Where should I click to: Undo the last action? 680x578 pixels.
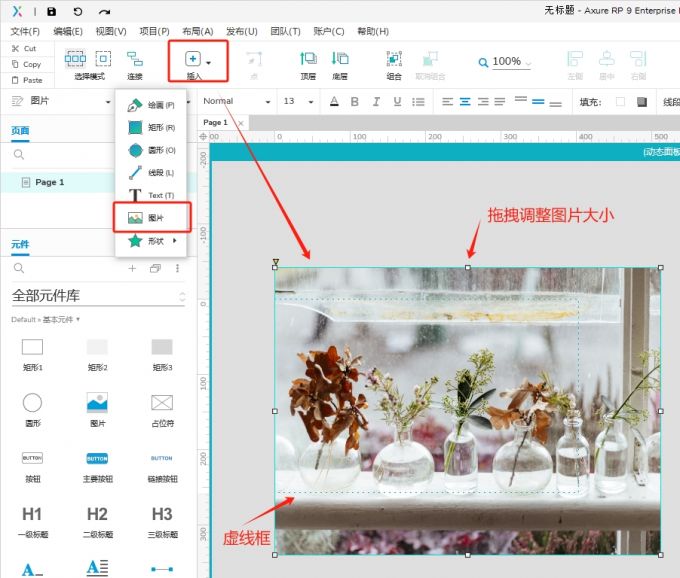[x=78, y=11]
